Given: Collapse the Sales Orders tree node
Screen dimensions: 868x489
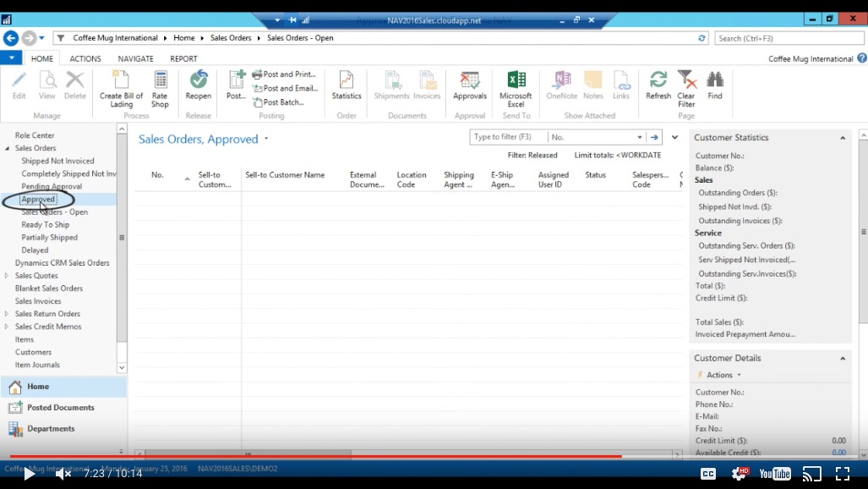Looking at the screenshot, I should pos(8,148).
